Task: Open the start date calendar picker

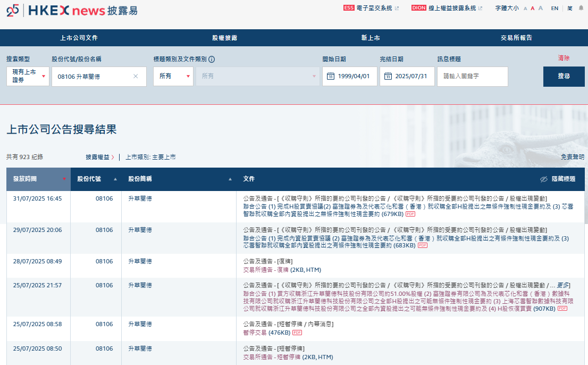Action: (331, 77)
